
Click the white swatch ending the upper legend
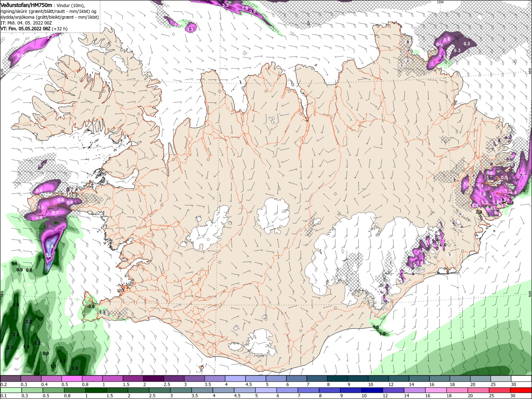521,378
